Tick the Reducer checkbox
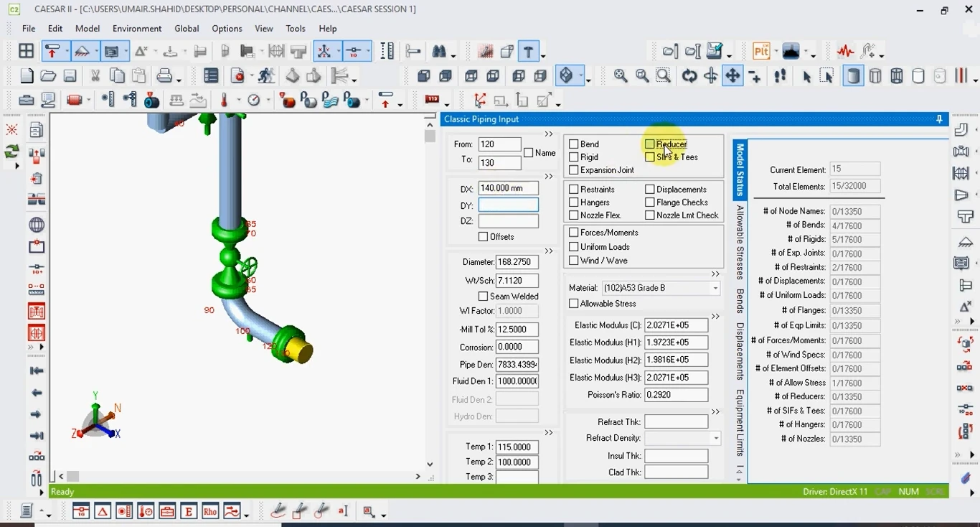The width and height of the screenshot is (980, 527). point(650,144)
